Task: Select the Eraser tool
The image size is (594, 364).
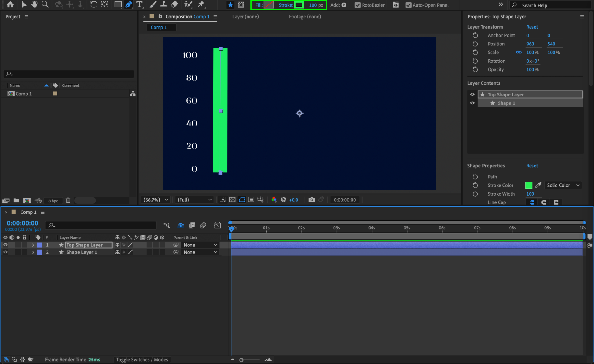Action: (175, 4)
